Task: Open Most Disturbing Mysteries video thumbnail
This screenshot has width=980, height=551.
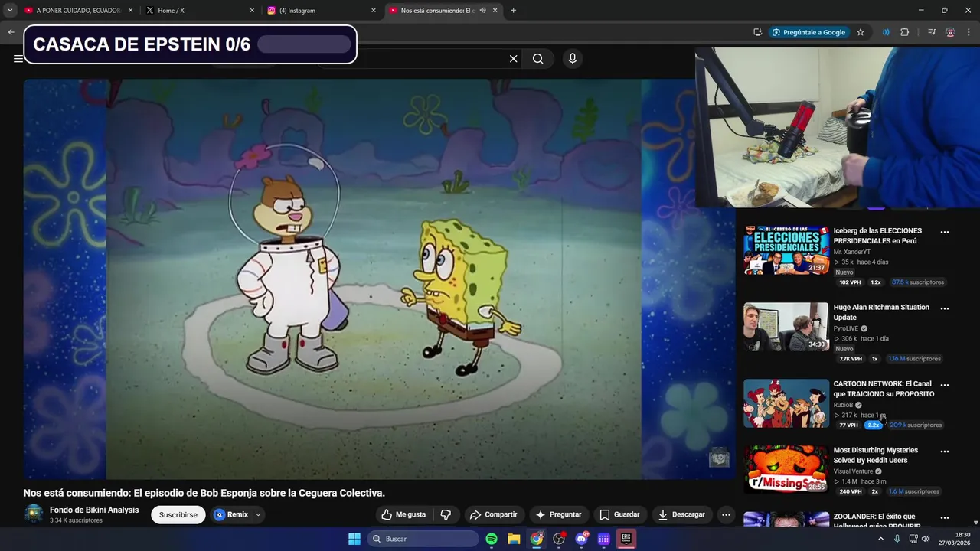Action: point(786,469)
